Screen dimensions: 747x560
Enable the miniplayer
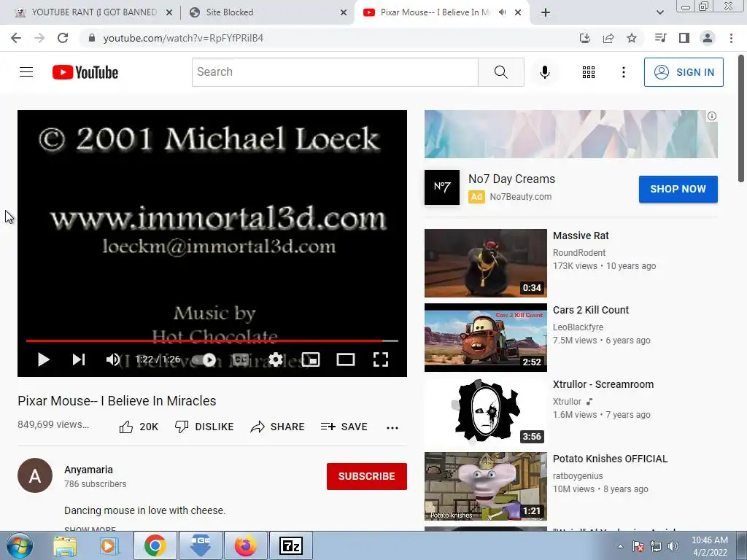click(x=311, y=359)
